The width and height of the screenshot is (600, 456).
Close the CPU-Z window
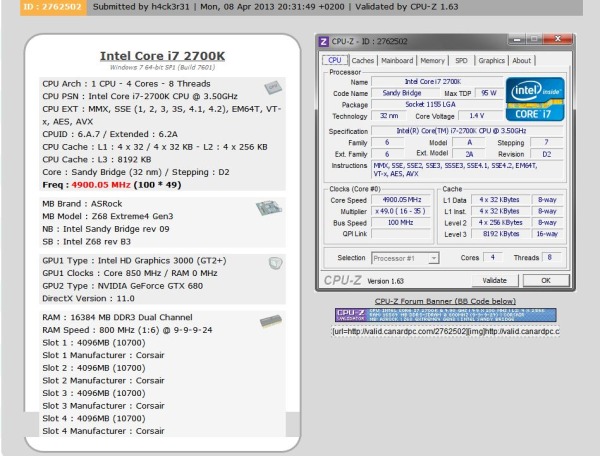point(558,39)
